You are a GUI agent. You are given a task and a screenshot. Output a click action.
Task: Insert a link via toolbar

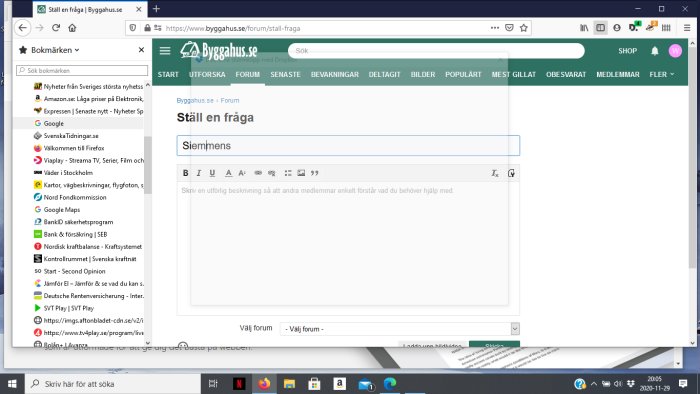tap(258, 173)
